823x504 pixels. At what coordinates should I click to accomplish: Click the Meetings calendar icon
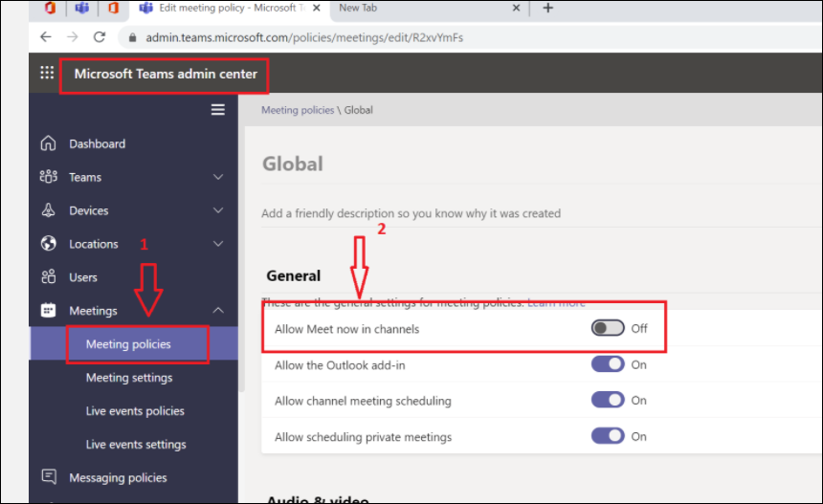(48, 310)
